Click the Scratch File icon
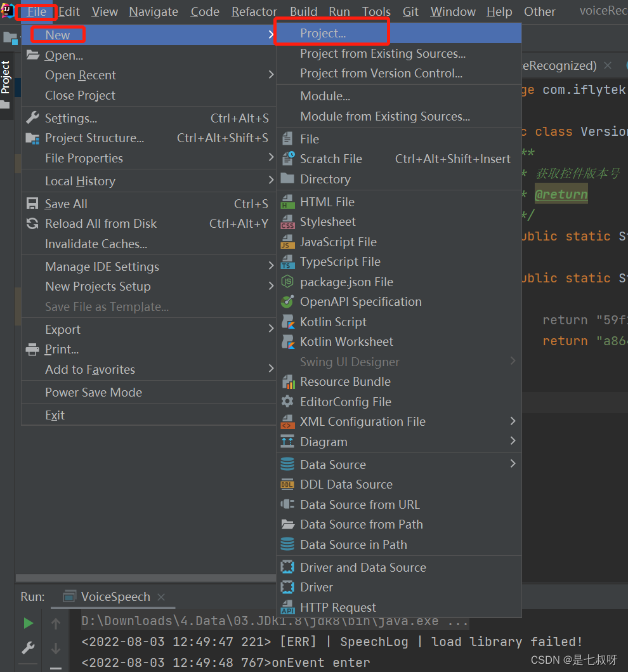The width and height of the screenshot is (628, 672). click(x=287, y=159)
